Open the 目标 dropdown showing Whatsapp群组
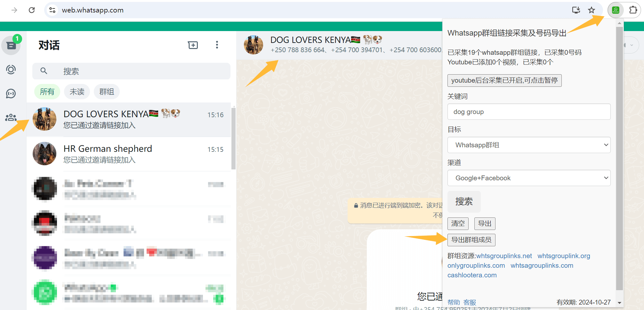 (x=529, y=145)
